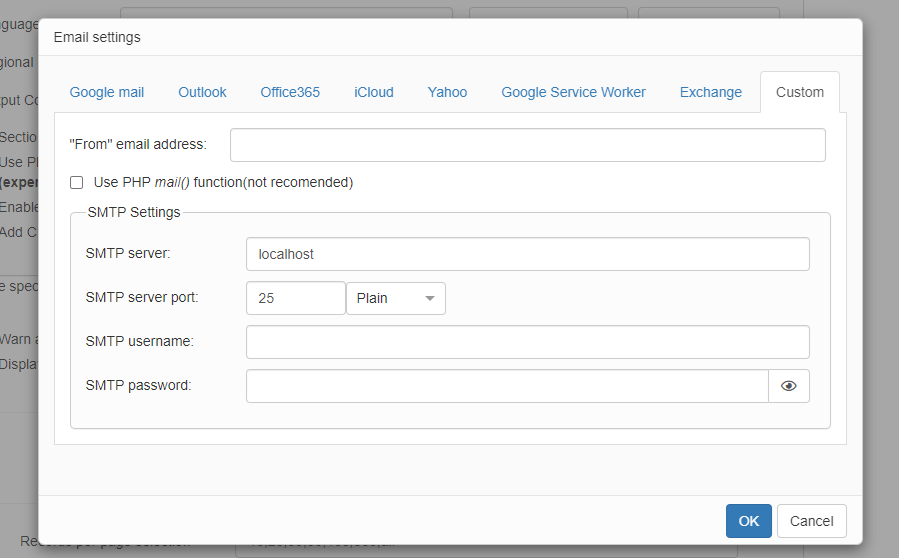
Task: Select the Office365 tab
Action: 290,92
